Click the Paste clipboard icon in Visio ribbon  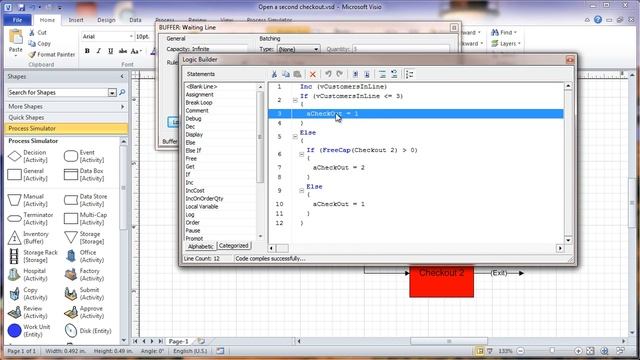coord(16,37)
